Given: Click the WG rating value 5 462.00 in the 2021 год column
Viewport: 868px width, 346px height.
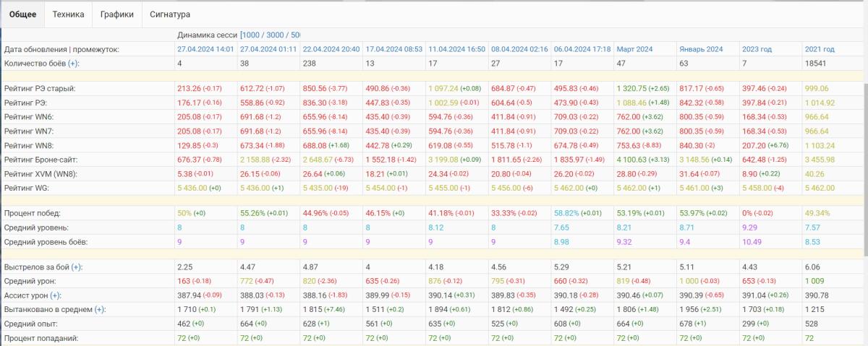Looking at the screenshot, I should point(820,188).
